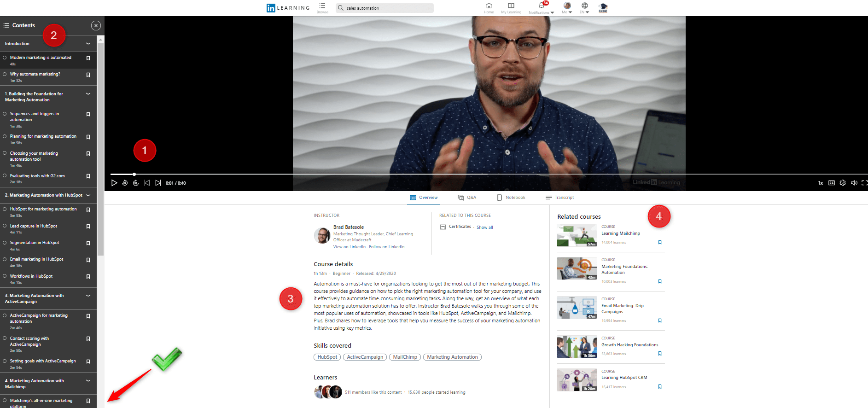Bookmark Email marketing in HubSpot
This screenshot has width=868, height=408.
(x=88, y=260)
